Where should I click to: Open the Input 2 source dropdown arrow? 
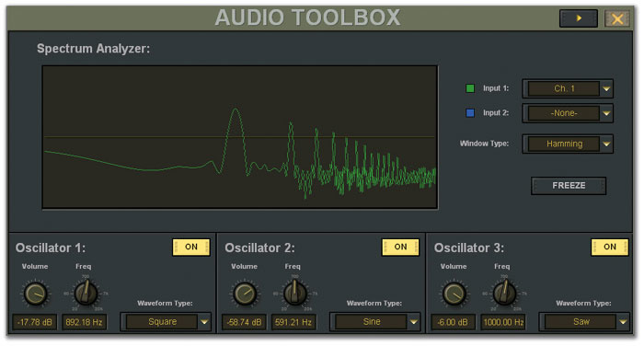(x=606, y=113)
